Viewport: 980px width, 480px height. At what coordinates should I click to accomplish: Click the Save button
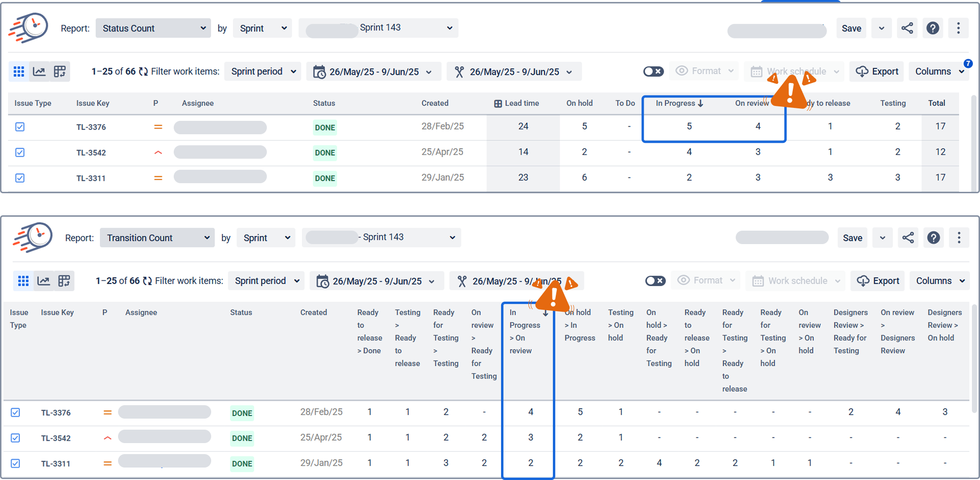click(x=851, y=28)
